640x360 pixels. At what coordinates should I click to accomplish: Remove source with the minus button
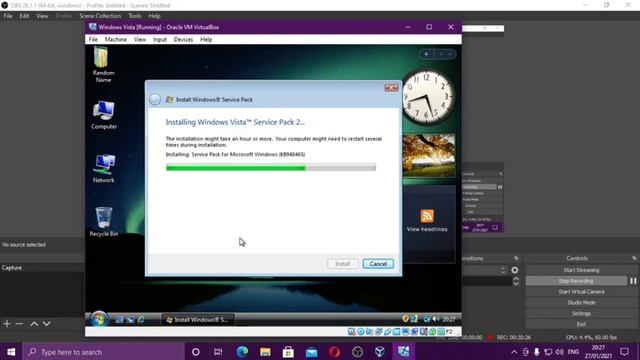(19, 324)
